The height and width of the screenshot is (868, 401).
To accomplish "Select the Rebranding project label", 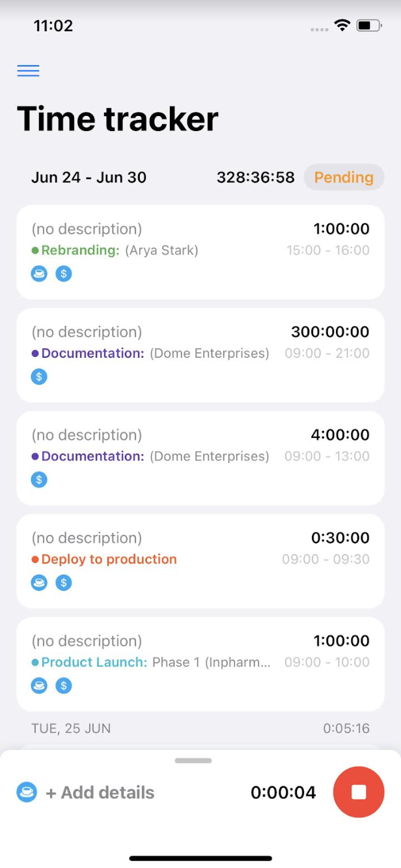I will tap(75, 250).
